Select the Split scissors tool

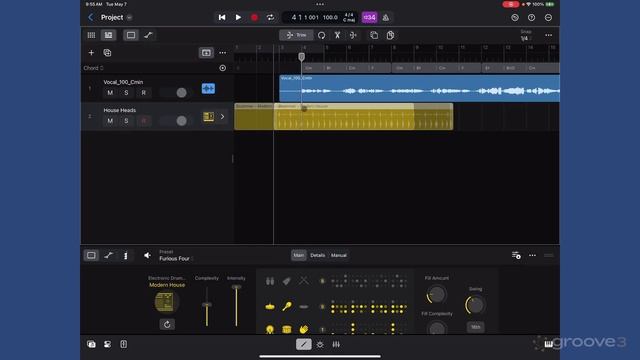pyautogui.click(x=338, y=36)
